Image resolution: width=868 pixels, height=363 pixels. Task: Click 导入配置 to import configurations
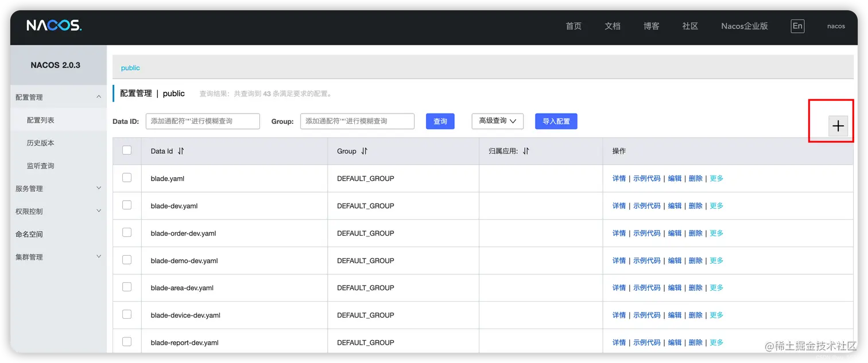(556, 121)
